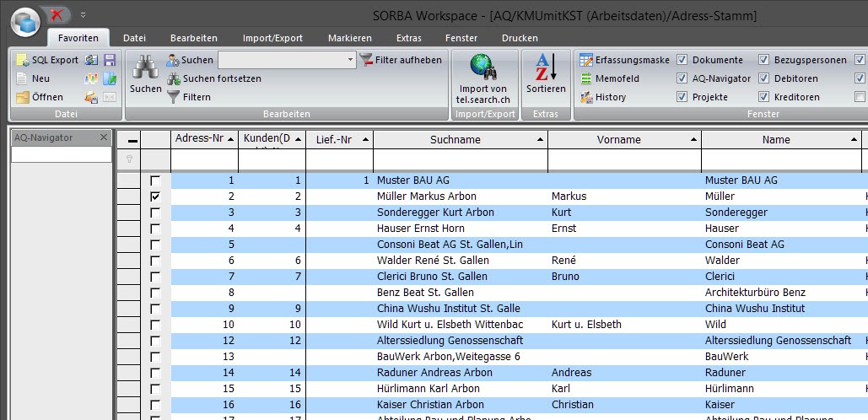The width and height of the screenshot is (868, 420).
Task: Click the floppy disk save icon
Action: tap(110, 61)
